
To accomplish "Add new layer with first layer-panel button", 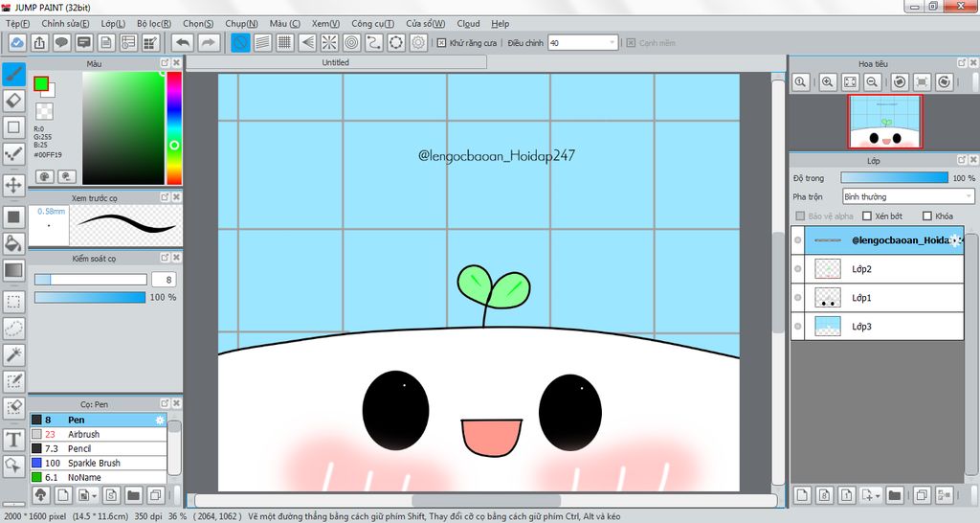I will pyautogui.click(x=803, y=495).
